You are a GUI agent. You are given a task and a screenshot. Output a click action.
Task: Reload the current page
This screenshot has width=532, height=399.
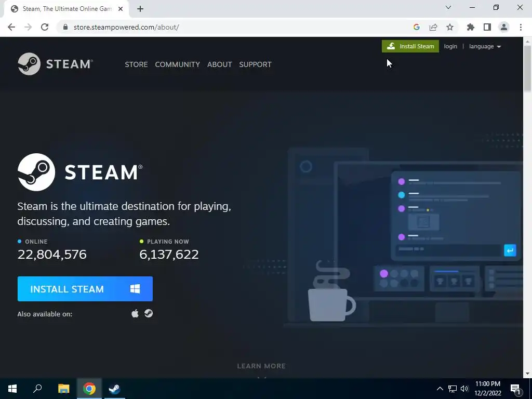45,27
